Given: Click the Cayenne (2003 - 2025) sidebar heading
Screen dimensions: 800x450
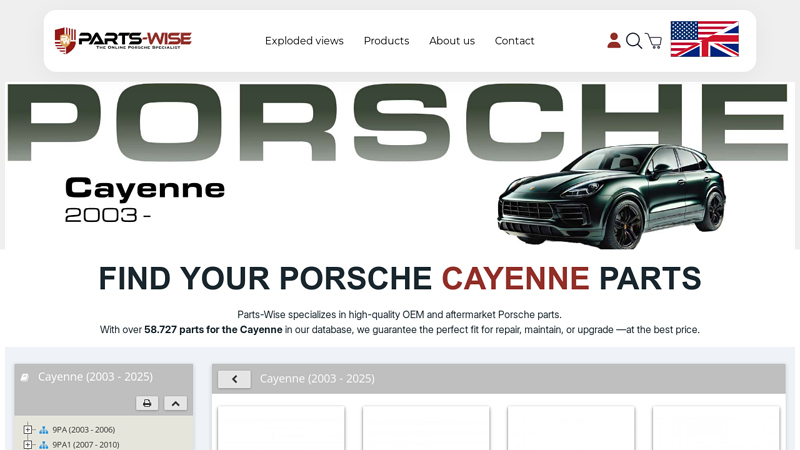Looking at the screenshot, I should click(95, 377).
